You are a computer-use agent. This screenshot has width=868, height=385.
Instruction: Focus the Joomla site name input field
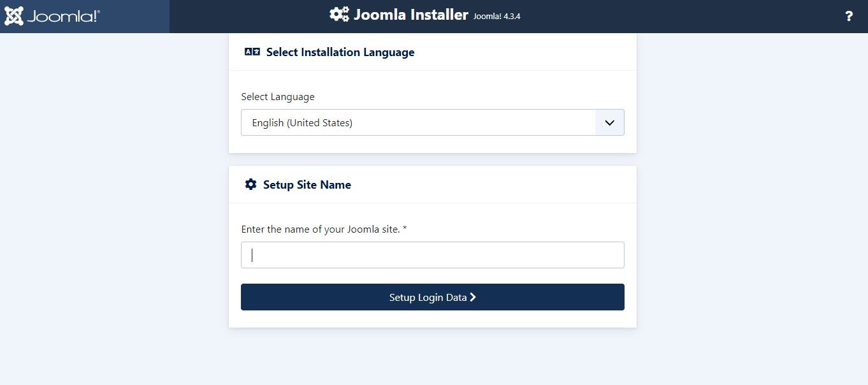click(x=433, y=255)
